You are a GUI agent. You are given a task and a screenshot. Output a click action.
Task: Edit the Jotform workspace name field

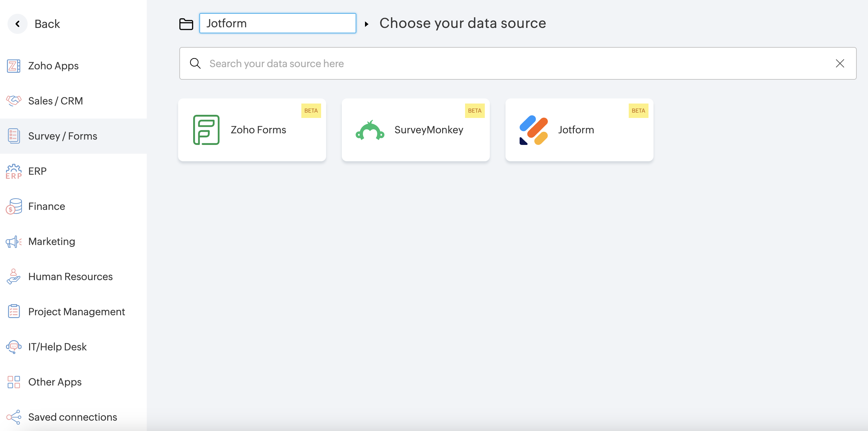(x=277, y=23)
